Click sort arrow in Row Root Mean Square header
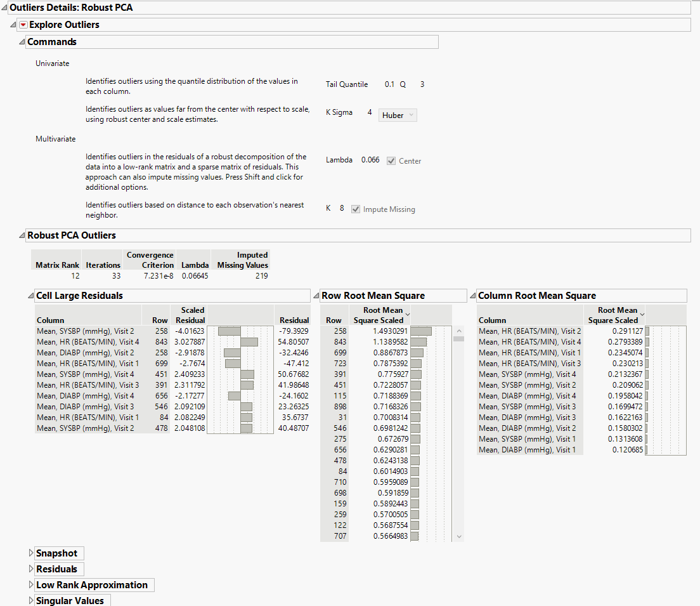Viewport: 700px width, 606px height. coord(407,314)
